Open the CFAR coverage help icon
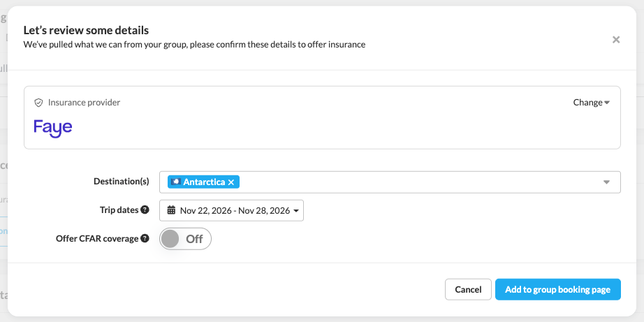This screenshot has width=644, height=322. [x=145, y=238]
